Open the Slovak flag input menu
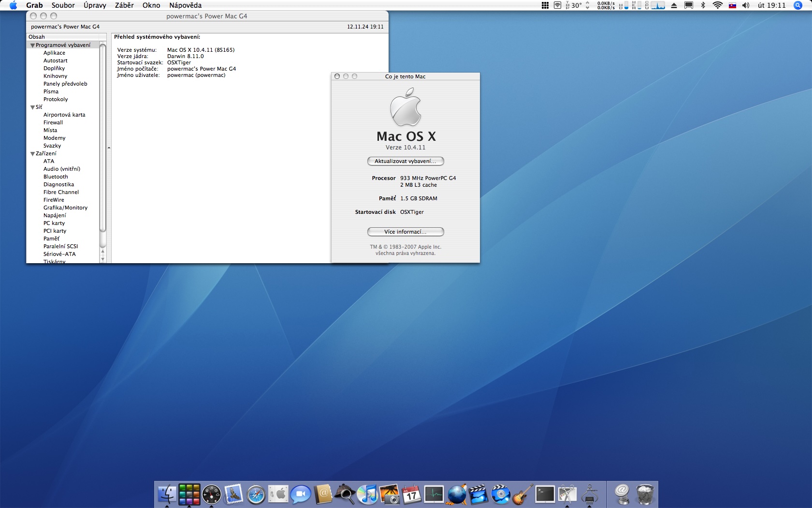The height and width of the screenshot is (508, 812). (x=732, y=5)
